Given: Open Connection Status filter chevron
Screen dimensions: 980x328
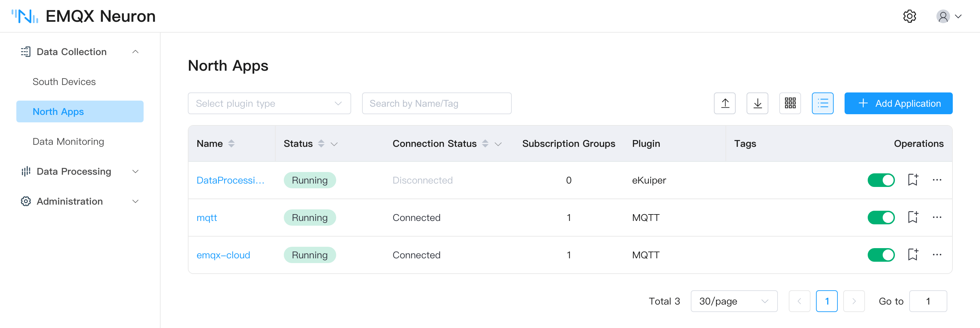Looking at the screenshot, I should 498,144.
